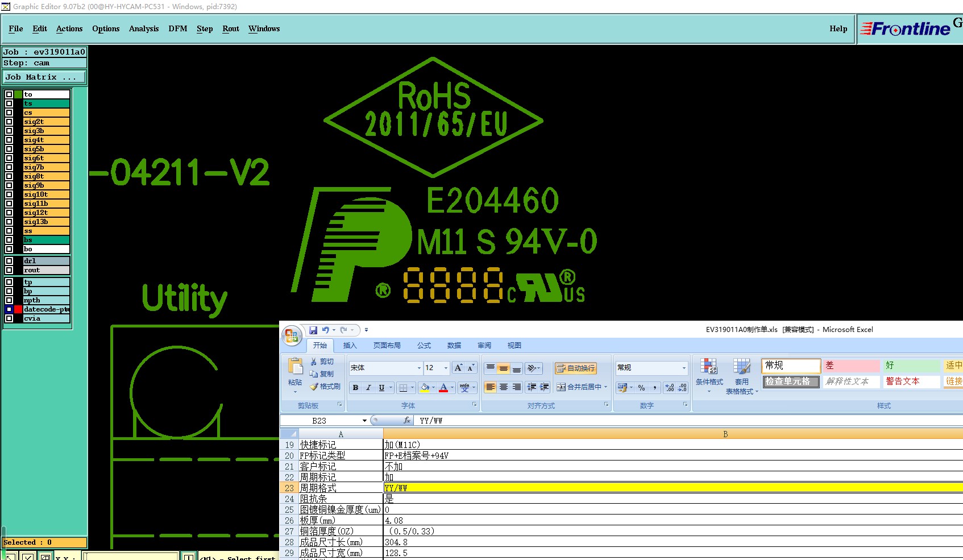Image resolution: width=963 pixels, height=560 pixels.
Task: Click the Paste clipboard icon
Action: pyautogui.click(x=295, y=366)
